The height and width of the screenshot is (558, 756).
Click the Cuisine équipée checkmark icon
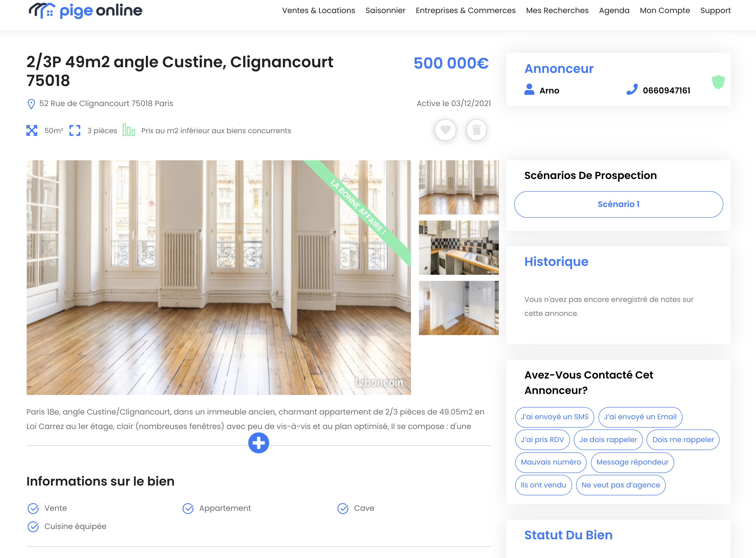pyautogui.click(x=33, y=527)
